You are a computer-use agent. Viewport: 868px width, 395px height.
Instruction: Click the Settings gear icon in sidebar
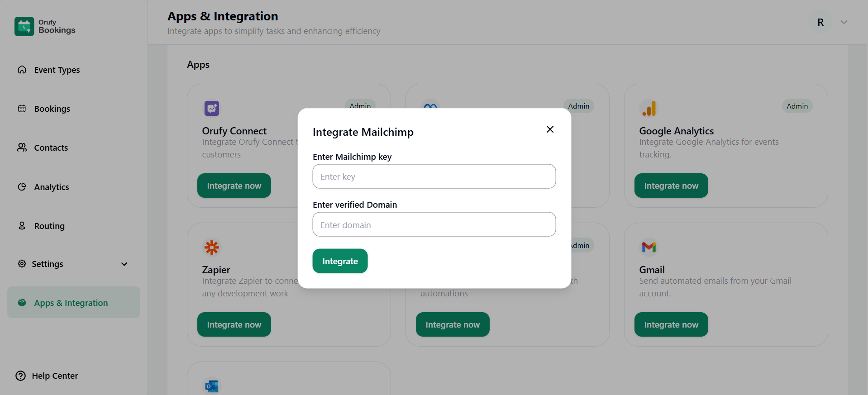pos(22,264)
